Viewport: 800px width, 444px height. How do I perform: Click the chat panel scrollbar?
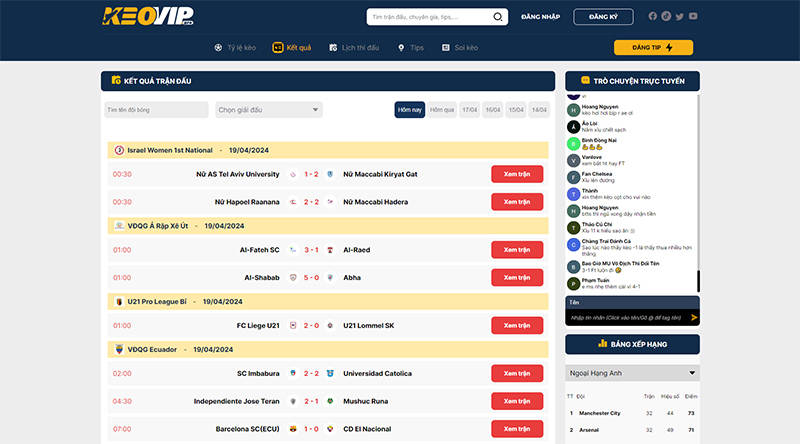tap(698, 281)
